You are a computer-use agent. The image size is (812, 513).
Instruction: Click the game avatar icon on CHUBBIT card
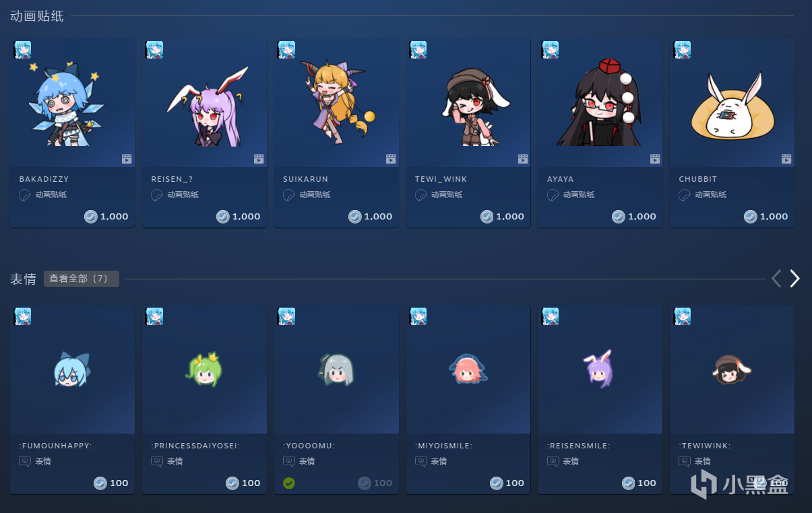(x=682, y=50)
